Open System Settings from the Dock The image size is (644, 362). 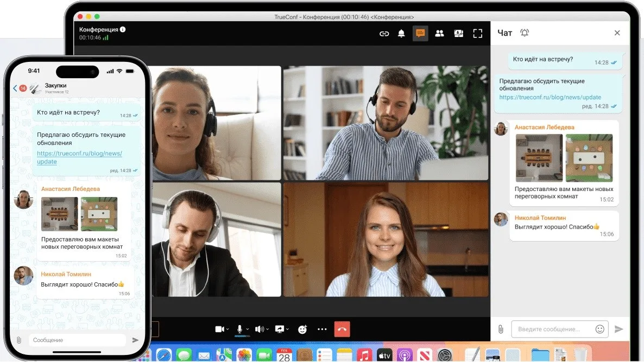pyautogui.click(x=444, y=355)
